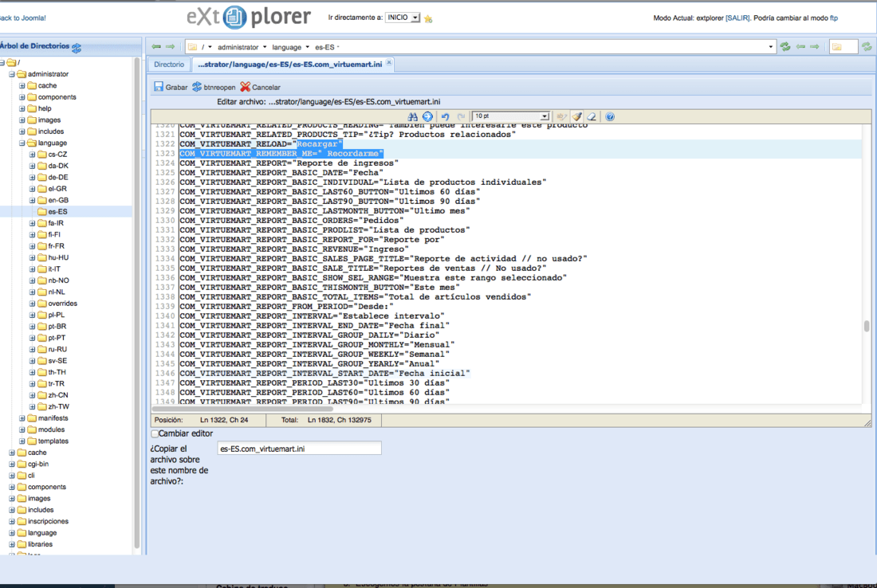
Task: Click the Grabar save icon
Action: pyautogui.click(x=159, y=87)
